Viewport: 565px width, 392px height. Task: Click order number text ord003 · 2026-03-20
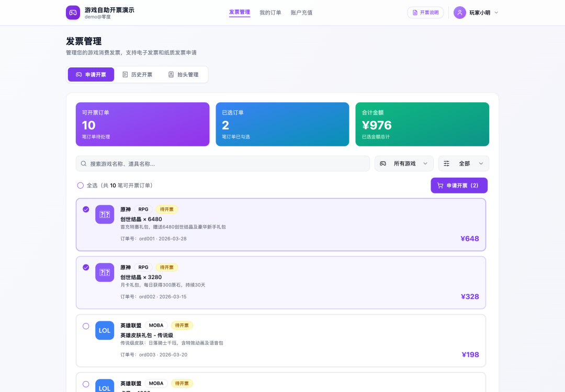coord(154,354)
